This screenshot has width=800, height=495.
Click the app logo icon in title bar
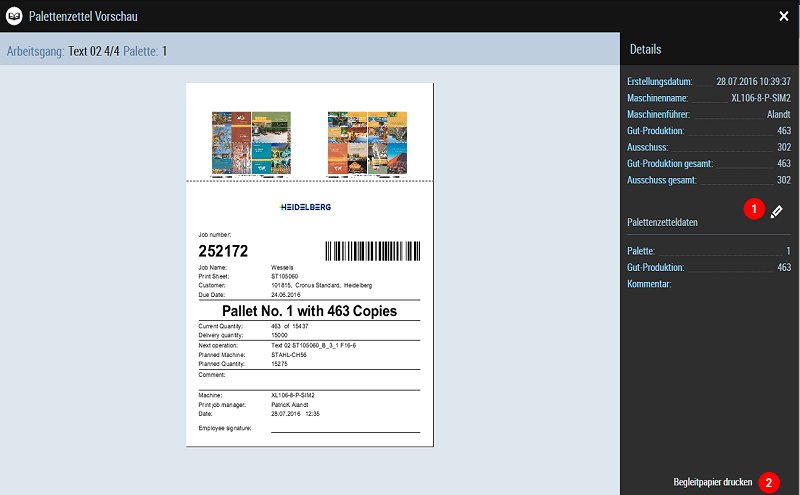click(x=14, y=16)
